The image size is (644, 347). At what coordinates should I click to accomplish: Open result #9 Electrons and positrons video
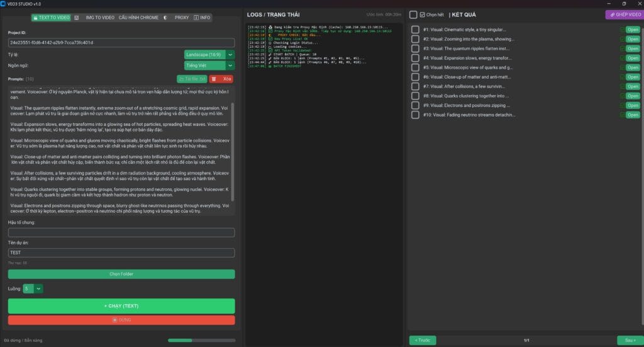tap(633, 105)
